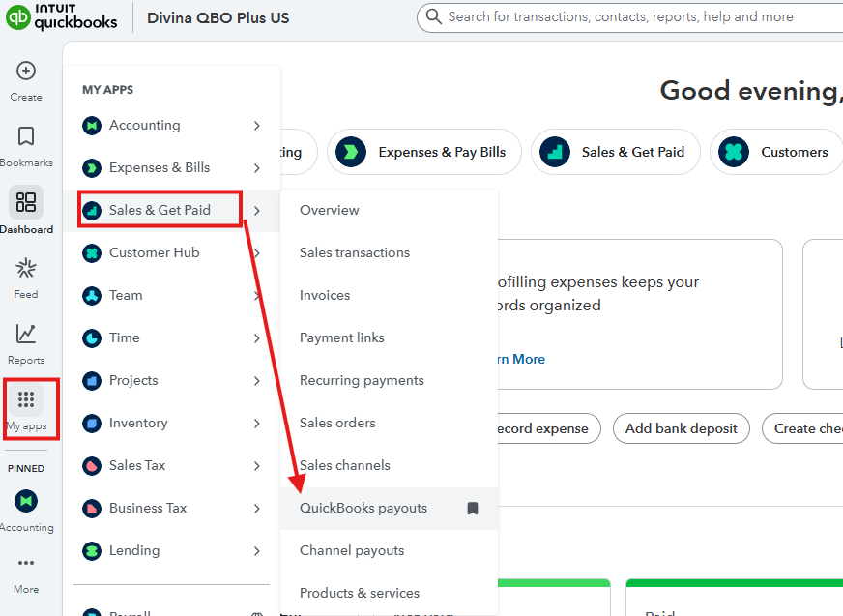Screen dimensions: 843x616
Task: Click the Good evening greeting text
Action: point(751,91)
